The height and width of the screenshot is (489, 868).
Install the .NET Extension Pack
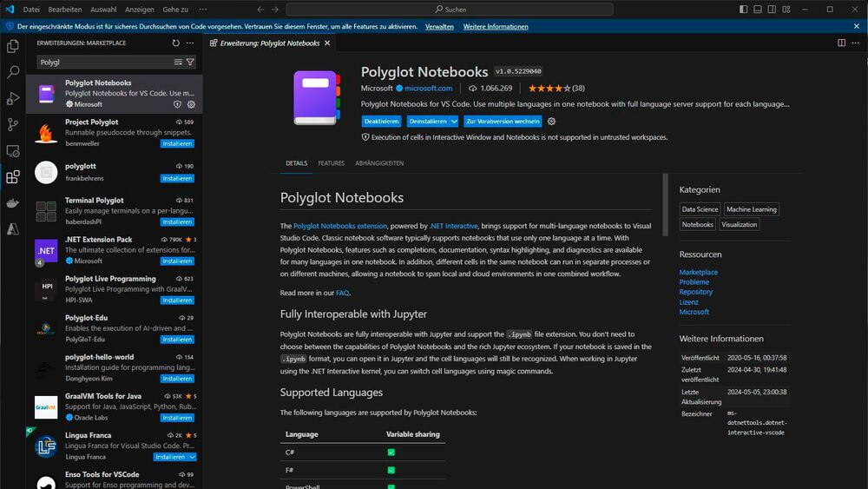tap(177, 261)
